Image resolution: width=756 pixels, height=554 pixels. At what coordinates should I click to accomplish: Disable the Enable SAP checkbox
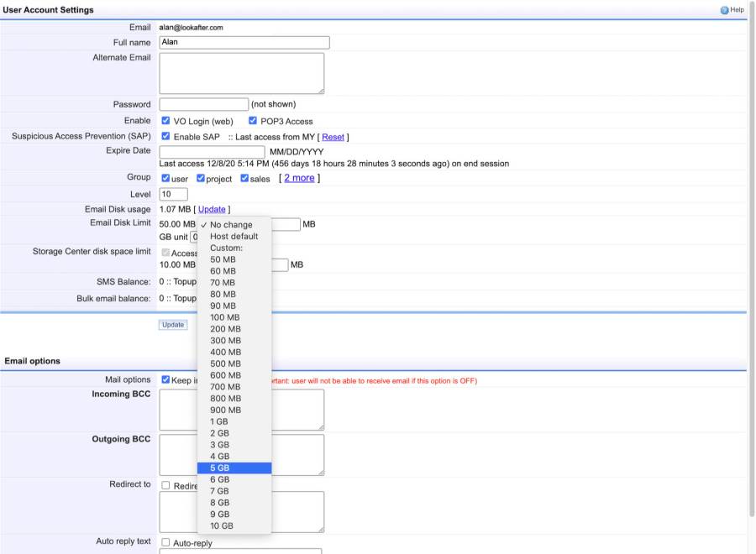tap(165, 137)
